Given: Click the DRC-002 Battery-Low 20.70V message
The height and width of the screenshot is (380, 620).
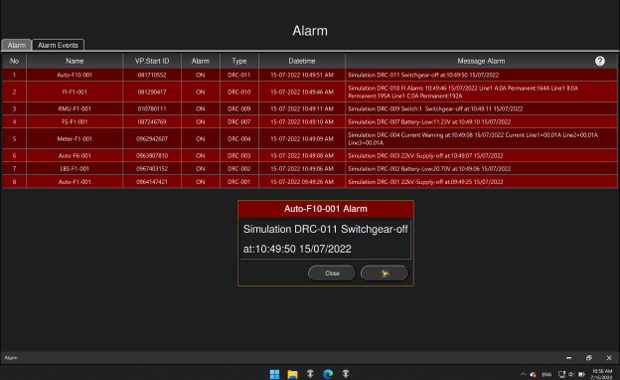Looking at the screenshot, I should [x=481, y=168].
